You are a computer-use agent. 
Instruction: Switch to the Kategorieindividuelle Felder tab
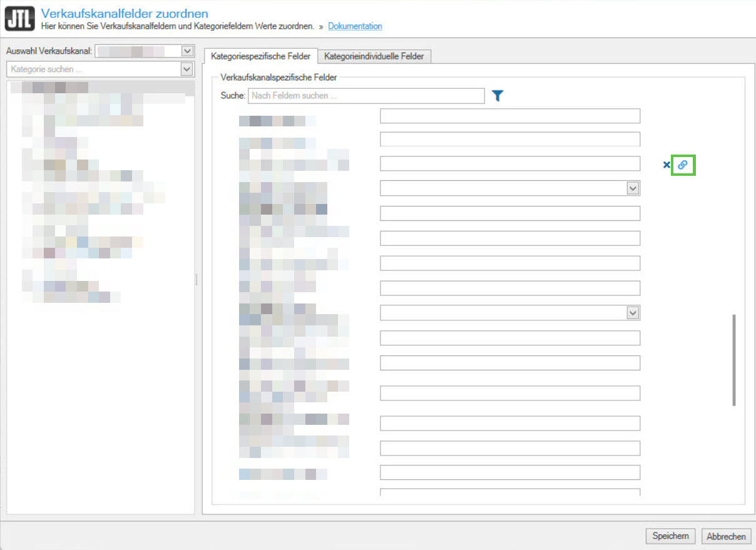coord(374,56)
